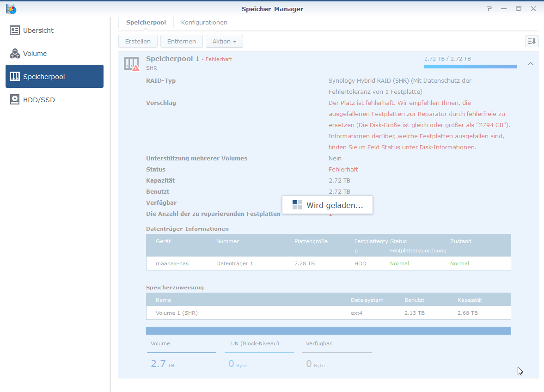Click the HDD drive type cell

tap(360, 263)
